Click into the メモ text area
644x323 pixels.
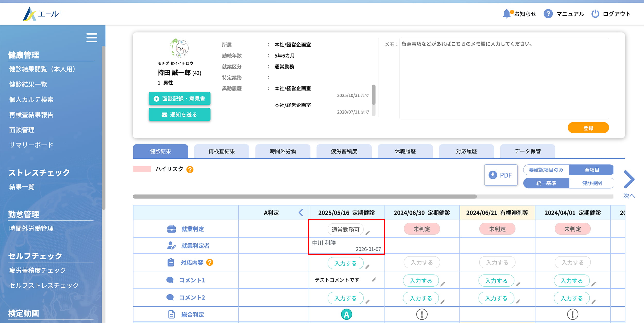pyautogui.click(x=504, y=79)
